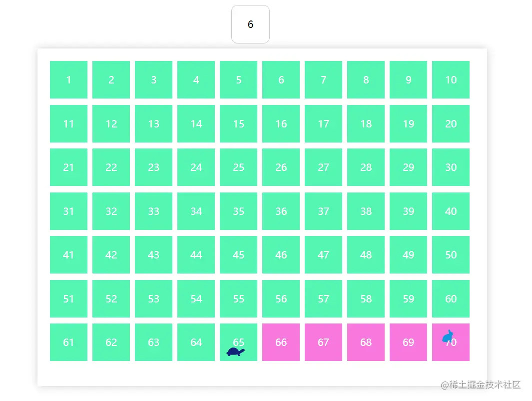The width and height of the screenshot is (532, 401).
Task: Click the blue rabbit icon
Action: point(448,336)
